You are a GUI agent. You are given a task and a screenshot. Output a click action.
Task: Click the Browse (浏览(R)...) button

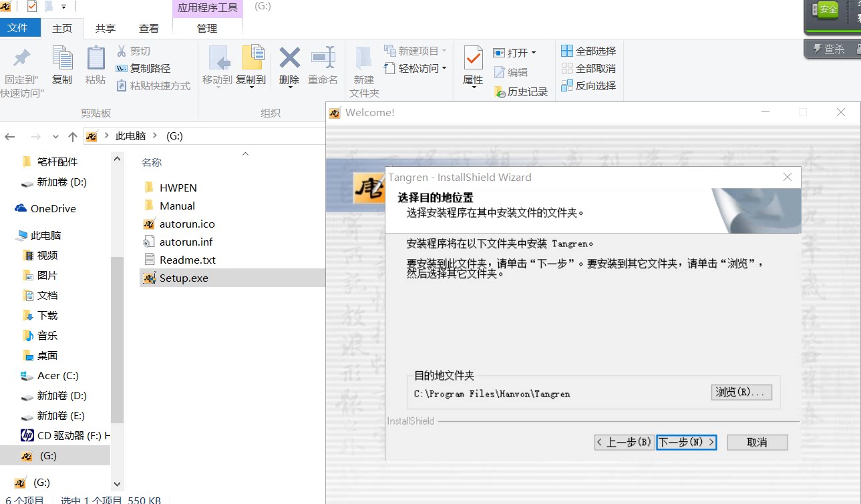coord(741,392)
